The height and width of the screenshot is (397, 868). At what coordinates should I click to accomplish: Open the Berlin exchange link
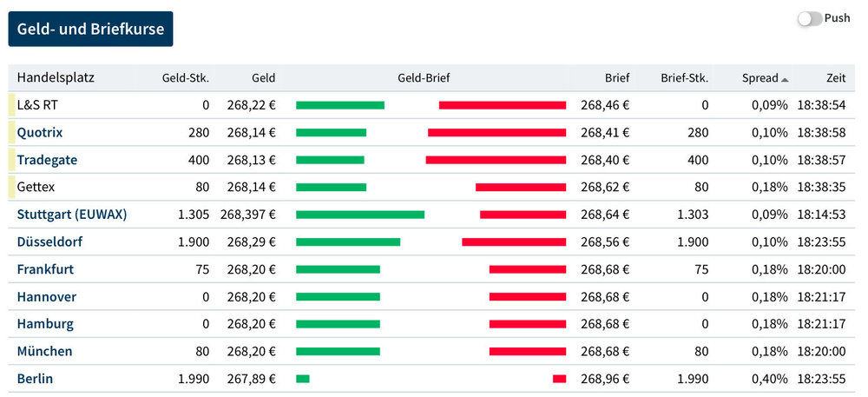(35, 379)
